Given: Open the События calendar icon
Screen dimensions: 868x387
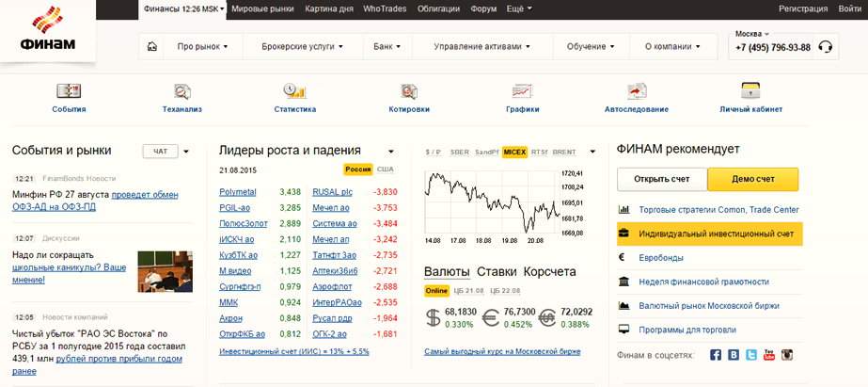Looking at the screenshot, I should pos(70,91).
